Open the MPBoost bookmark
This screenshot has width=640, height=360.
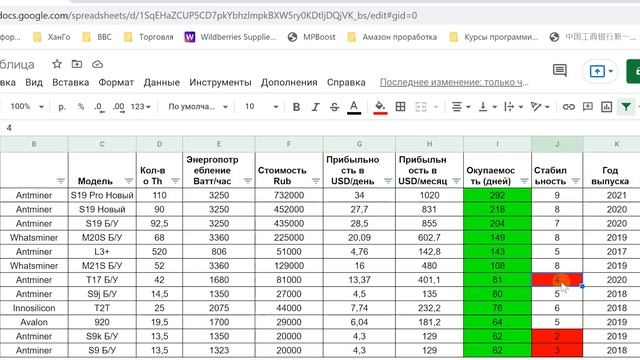(x=311, y=37)
